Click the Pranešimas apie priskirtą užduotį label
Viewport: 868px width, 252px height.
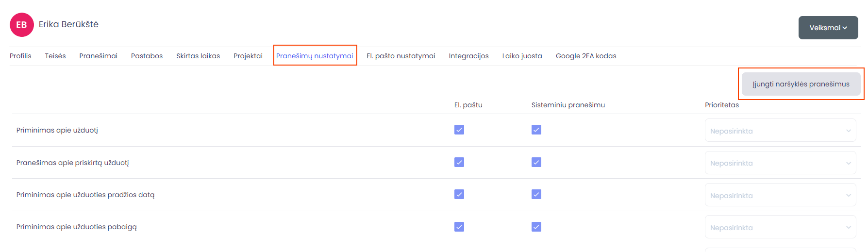click(73, 163)
